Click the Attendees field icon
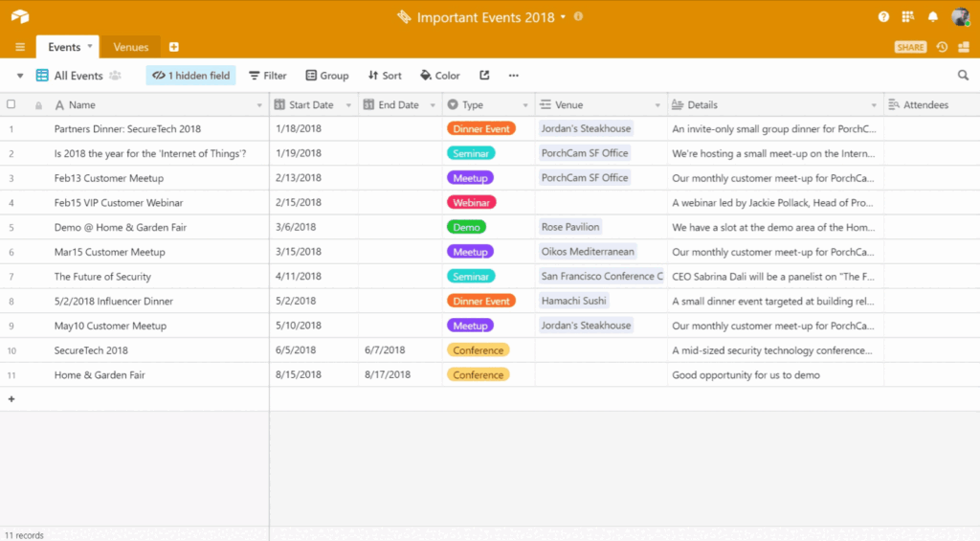Image resolution: width=980 pixels, height=541 pixels. (x=894, y=104)
